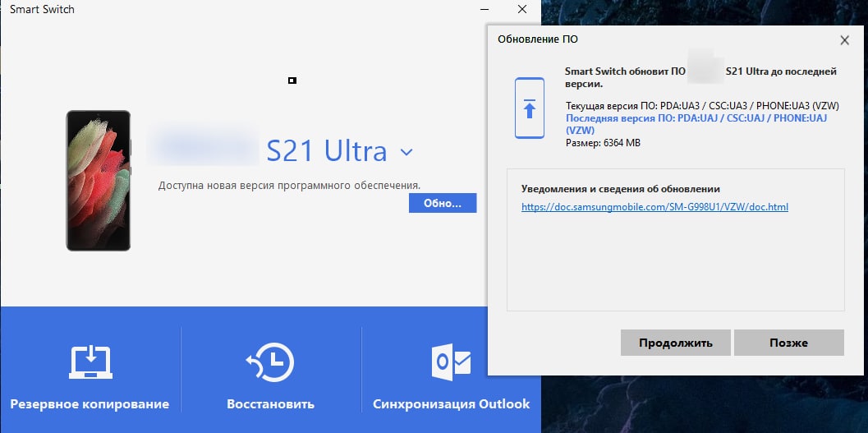Click the Текущая версия ПО line
This screenshot has width=868, height=433.
tap(702, 106)
